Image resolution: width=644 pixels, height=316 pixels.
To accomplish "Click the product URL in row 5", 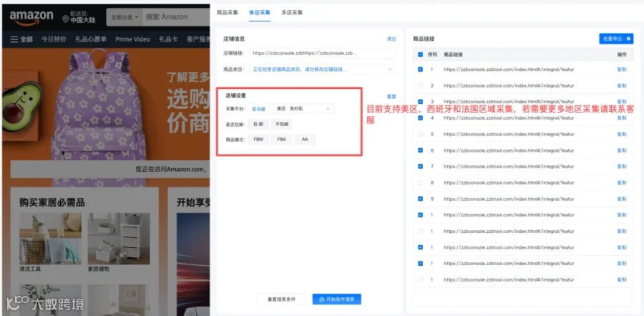I will click(x=509, y=134).
